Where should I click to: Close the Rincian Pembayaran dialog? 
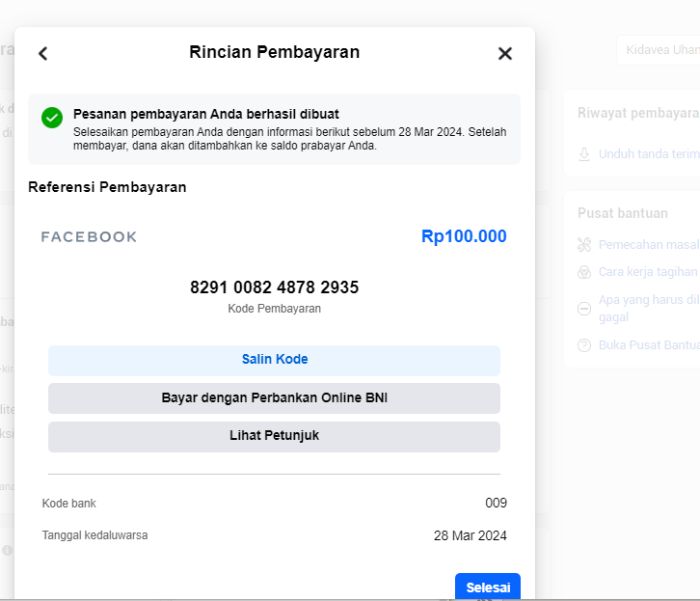click(505, 54)
